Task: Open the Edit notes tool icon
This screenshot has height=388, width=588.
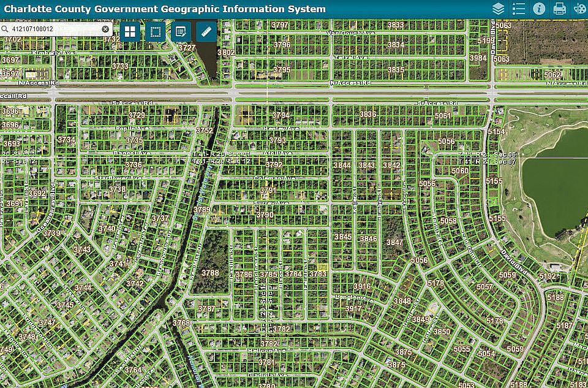Action: 181,31
